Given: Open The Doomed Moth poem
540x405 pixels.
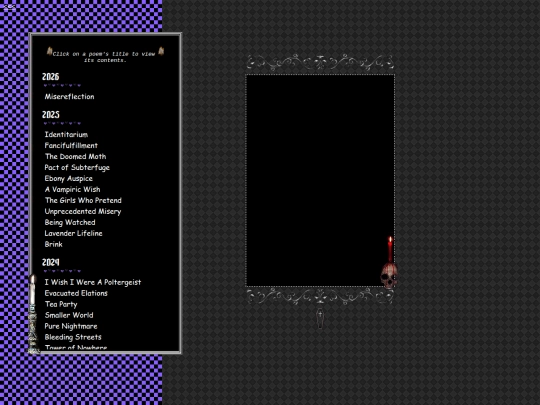Looking at the screenshot, I should pyautogui.click(x=75, y=156).
